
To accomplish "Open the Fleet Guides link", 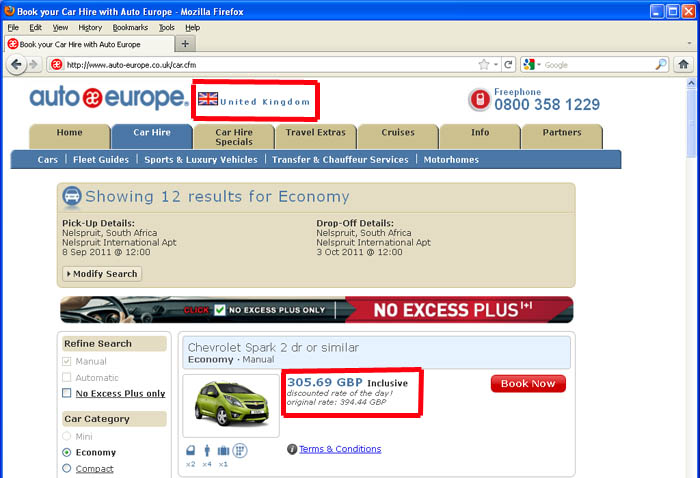I will [101, 160].
